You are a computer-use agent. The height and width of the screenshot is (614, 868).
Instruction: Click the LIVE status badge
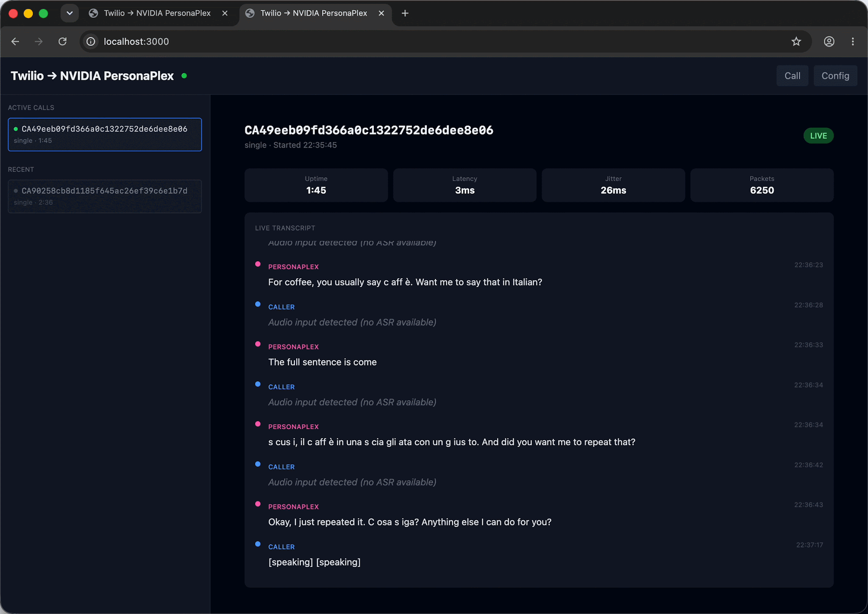(x=818, y=136)
